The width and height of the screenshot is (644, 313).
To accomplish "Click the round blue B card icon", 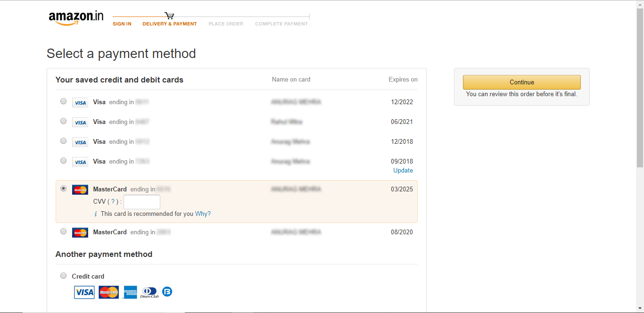I will click(x=167, y=292).
